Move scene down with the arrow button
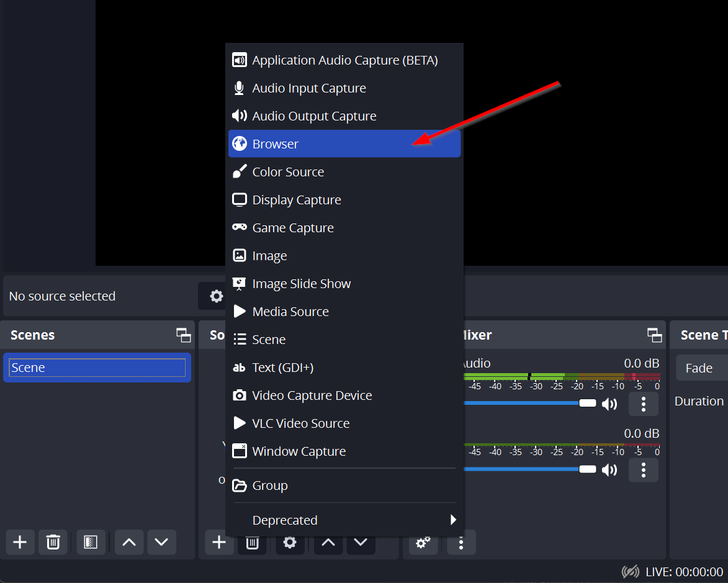The width and height of the screenshot is (728, 583). [161, 542]
